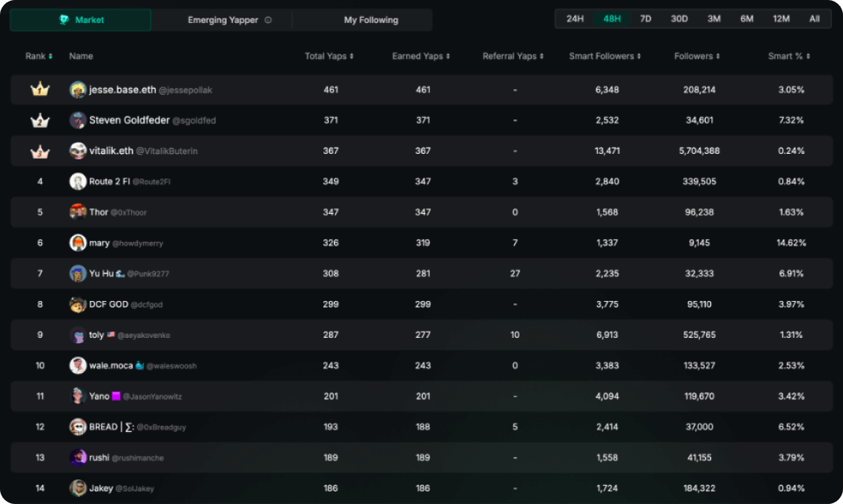Click the second-place silver crown icon
The image size is (843, 504).
40,119
